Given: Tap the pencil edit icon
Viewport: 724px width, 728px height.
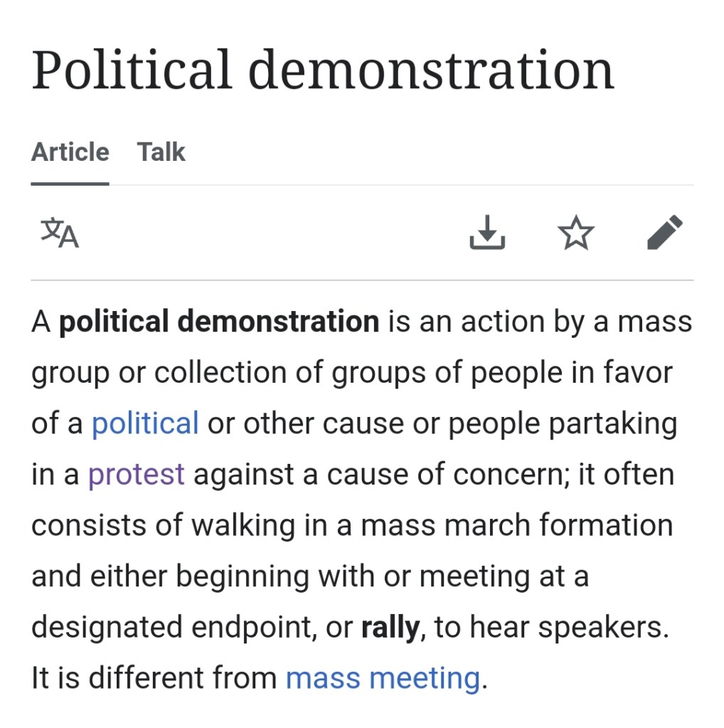Looking at the screenshot, I should pos(665,233).
